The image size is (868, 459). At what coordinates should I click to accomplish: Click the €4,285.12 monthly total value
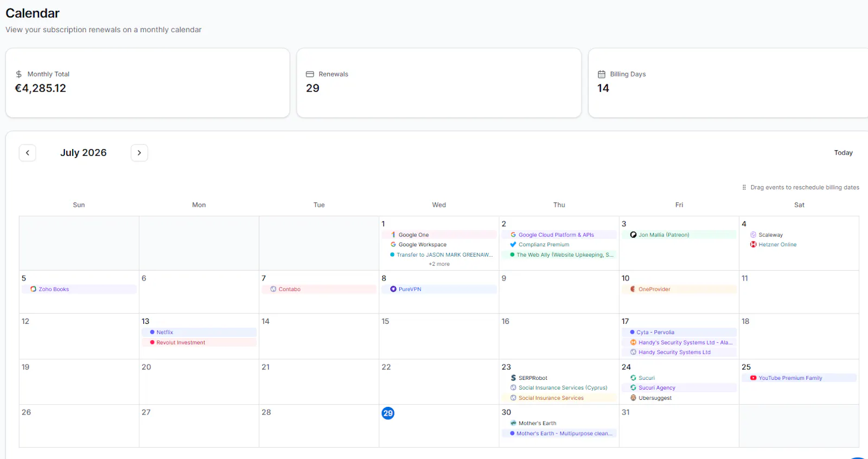[x=41, y=88]
